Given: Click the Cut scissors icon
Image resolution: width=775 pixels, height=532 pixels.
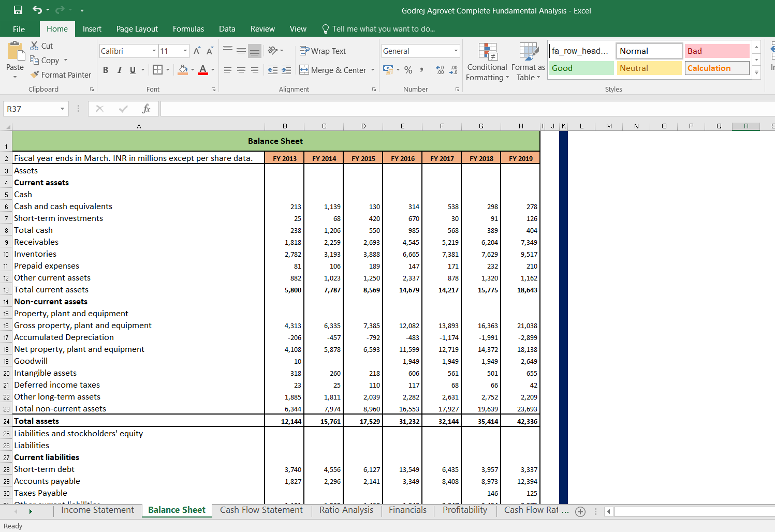Looking at the screenshot, I should [34, 46].
